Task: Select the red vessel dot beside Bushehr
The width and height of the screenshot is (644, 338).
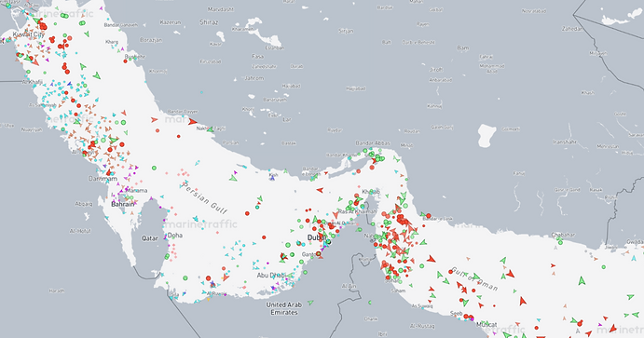Action: (x=125, y=61)
